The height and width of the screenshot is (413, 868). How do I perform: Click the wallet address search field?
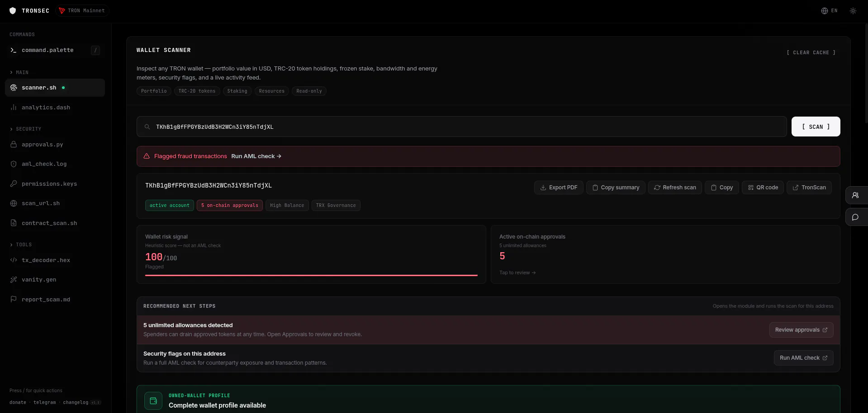pos(462,127)
